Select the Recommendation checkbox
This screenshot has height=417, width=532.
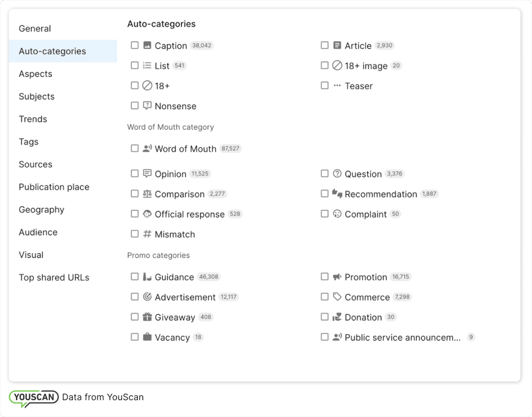click(325, 193)
